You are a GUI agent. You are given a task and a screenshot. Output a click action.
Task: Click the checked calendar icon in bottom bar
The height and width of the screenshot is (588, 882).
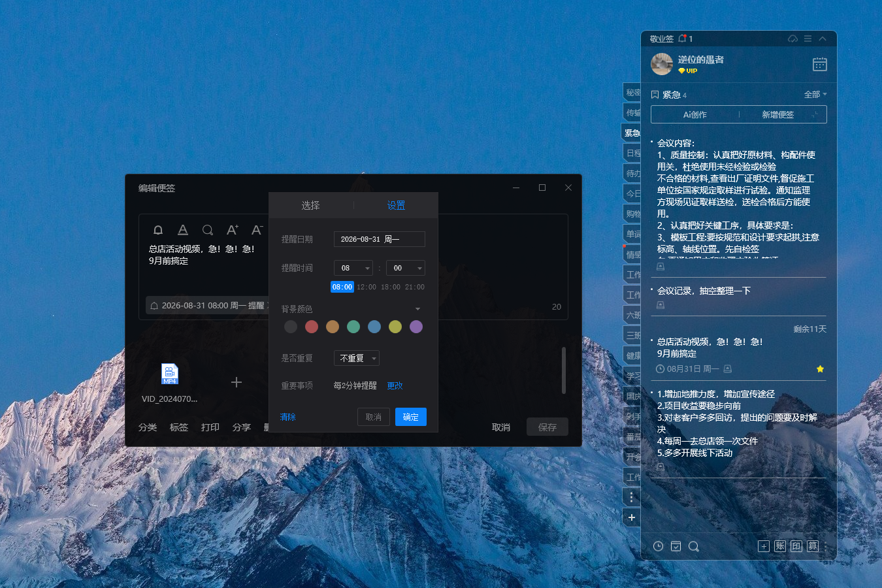pos(676,546)
